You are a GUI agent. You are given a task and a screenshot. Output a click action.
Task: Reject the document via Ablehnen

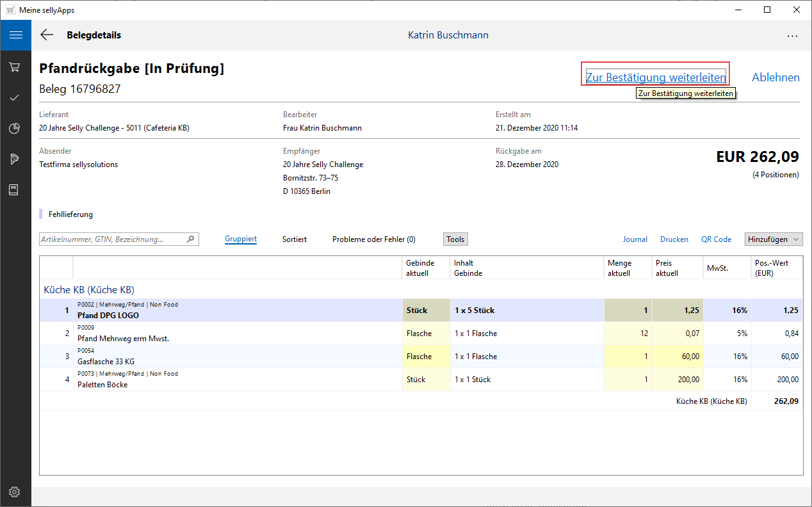click(775, 77)
